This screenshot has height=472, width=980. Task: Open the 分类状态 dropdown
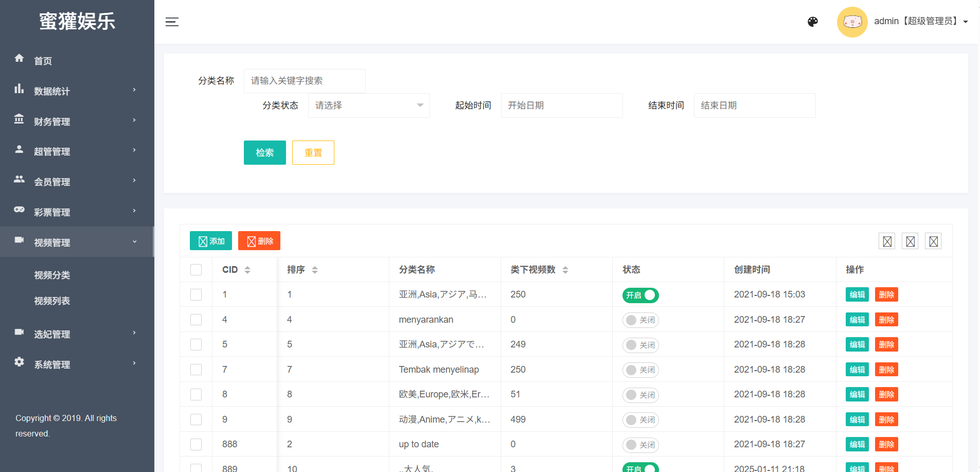tap(368, 106)
